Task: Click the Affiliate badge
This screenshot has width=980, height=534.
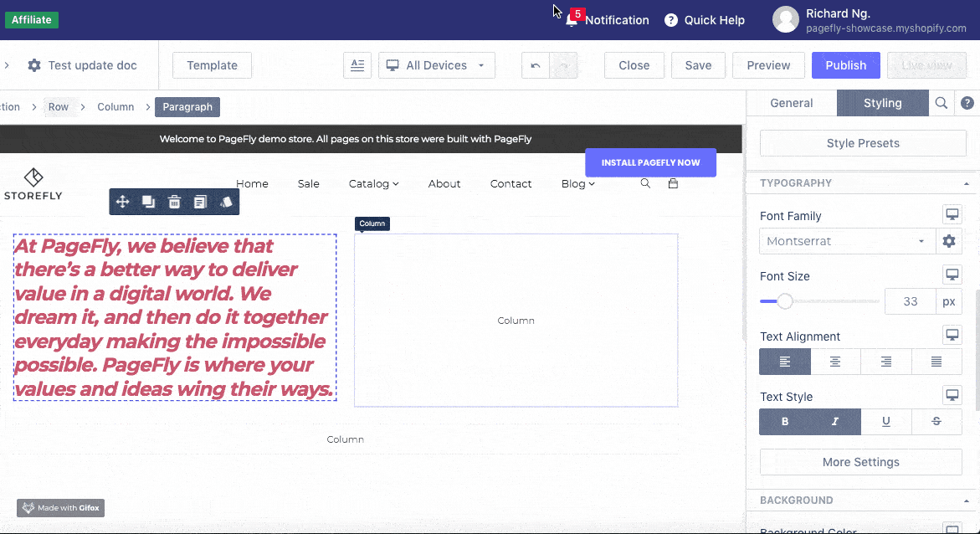Action: [x=32, y=19]
